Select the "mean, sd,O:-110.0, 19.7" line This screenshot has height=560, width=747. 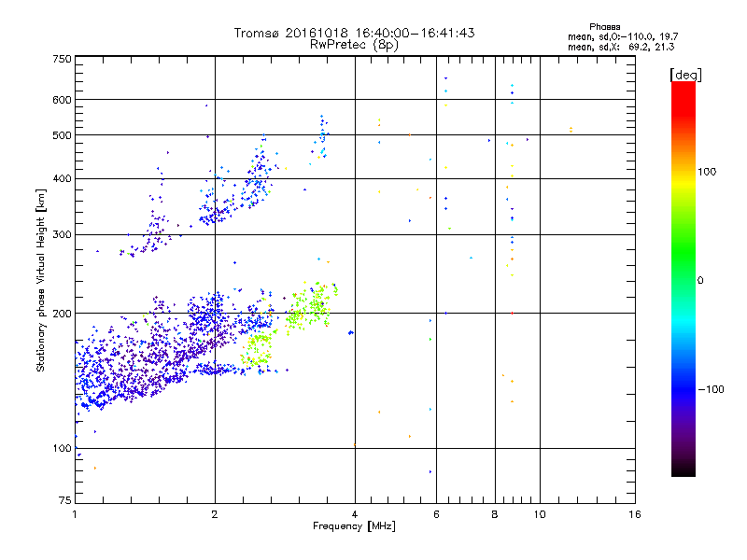[x=623, y=36]
